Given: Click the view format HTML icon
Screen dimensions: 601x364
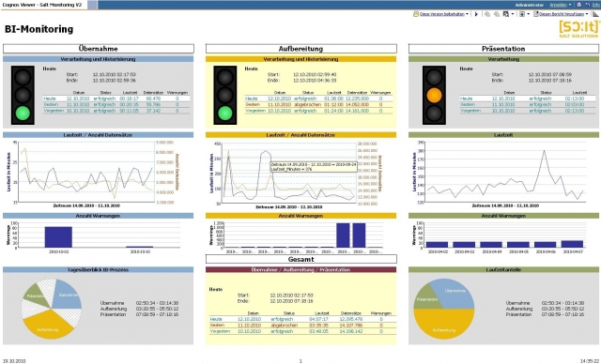Looking at the screenshot, I should (x=522, y=14).
